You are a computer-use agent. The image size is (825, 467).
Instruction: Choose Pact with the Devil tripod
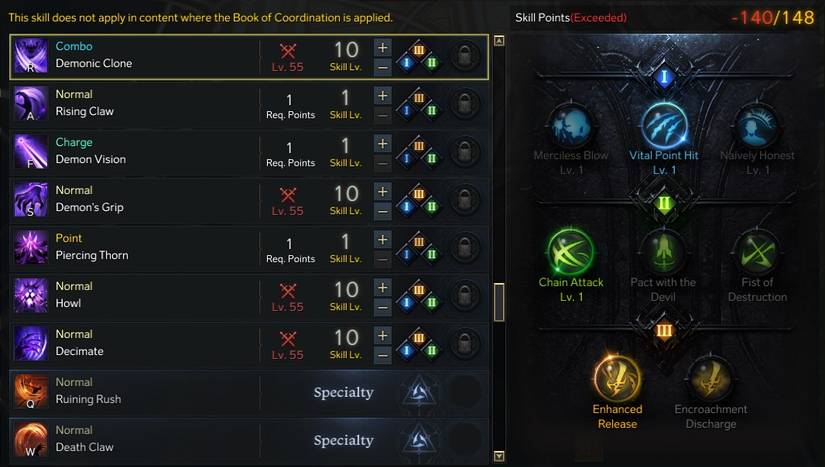[662, 252]
